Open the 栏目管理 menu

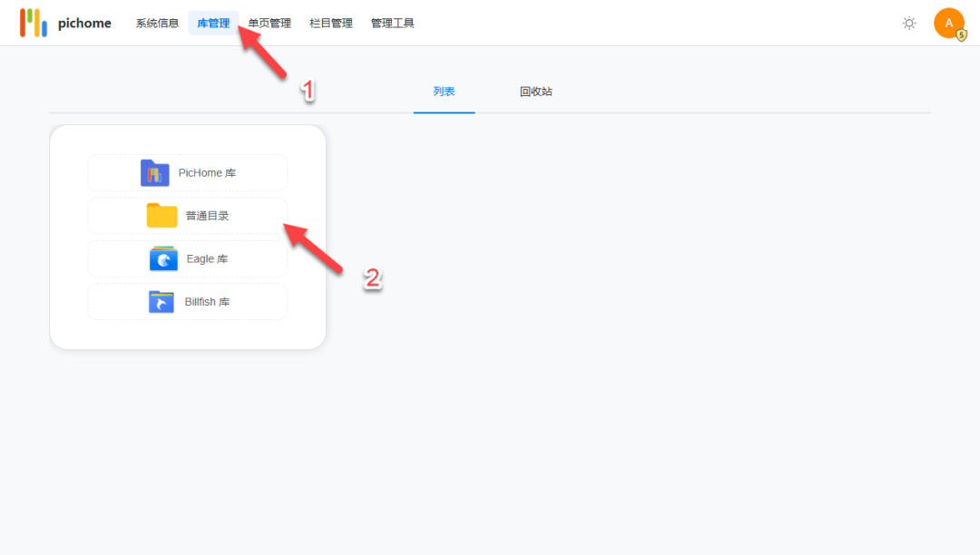(330, 23)
